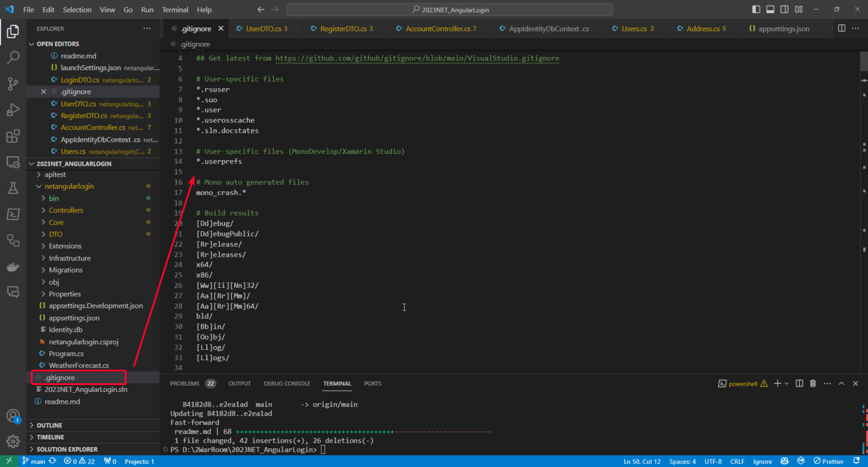The width and height of the screenshot is (868, 467).
Task: Open the Testing flask icon
Action: [x=13, y=188]
